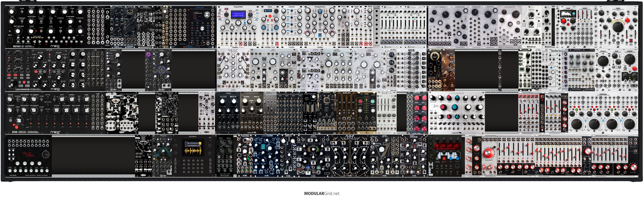Screen dimensions: 644x197
Task: Select the Polydactyl Versio module
Action: click(x=143, y=156)
